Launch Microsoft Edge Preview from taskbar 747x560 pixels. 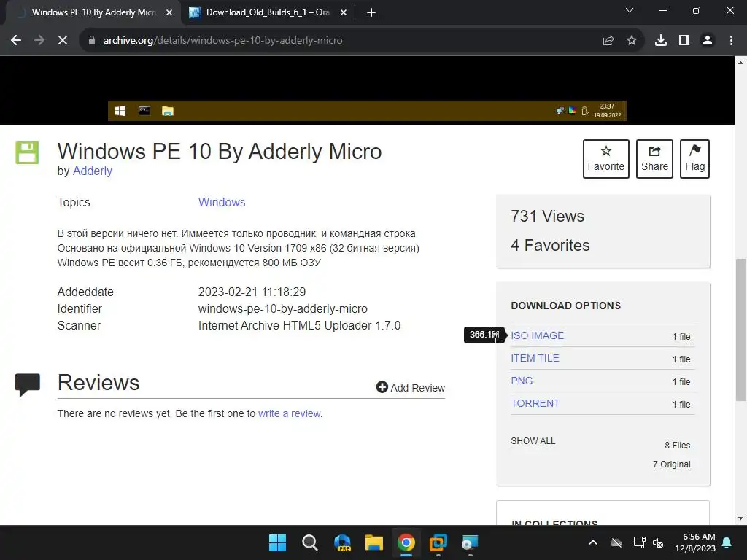(342, 542)
